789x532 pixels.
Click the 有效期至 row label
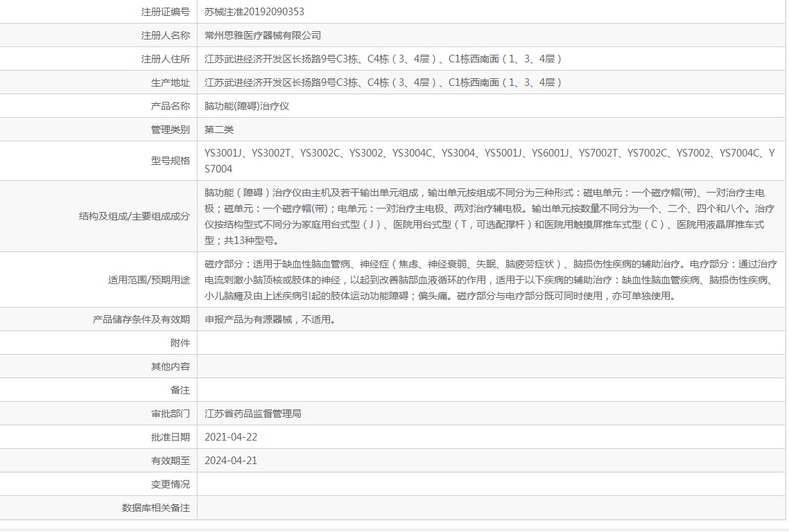tap(170, 461)
